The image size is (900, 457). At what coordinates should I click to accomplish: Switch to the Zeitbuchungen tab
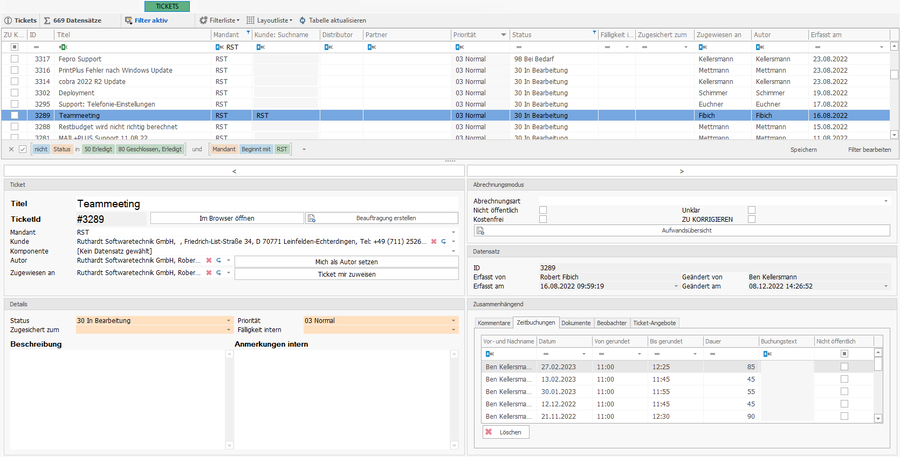tap(535, 323)
